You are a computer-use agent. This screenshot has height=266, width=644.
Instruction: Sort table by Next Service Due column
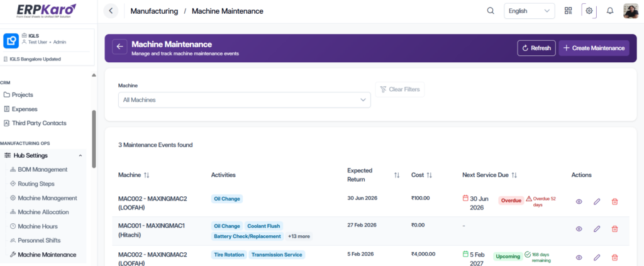click(x=514, y=175)
